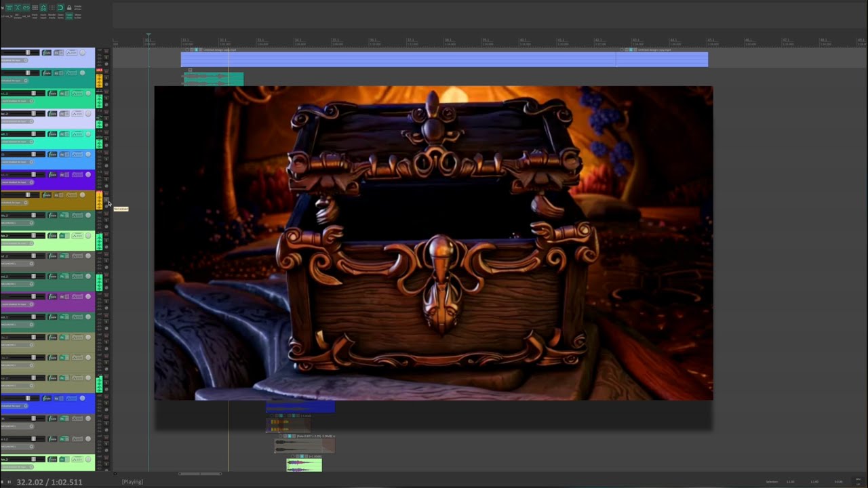This screenshot has height=488, width=868.
Task: Select the light green audio item at bottom
Action: 304,464
